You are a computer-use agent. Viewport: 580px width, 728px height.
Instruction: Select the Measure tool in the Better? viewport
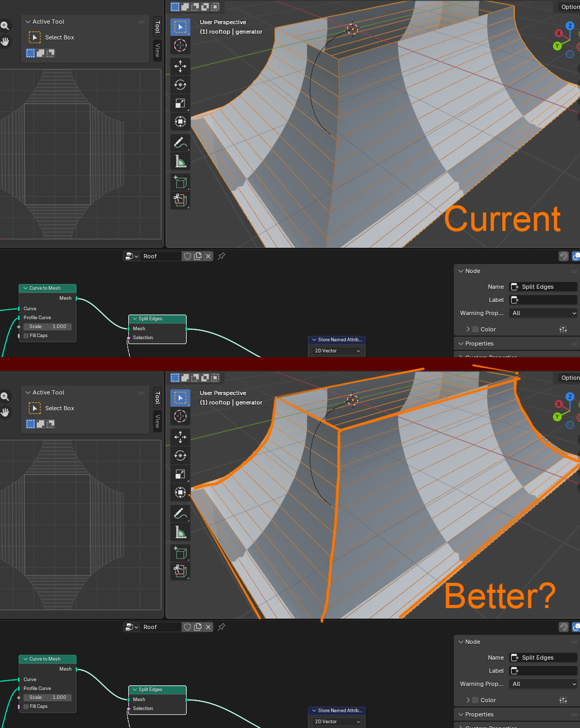pos(180,532)
